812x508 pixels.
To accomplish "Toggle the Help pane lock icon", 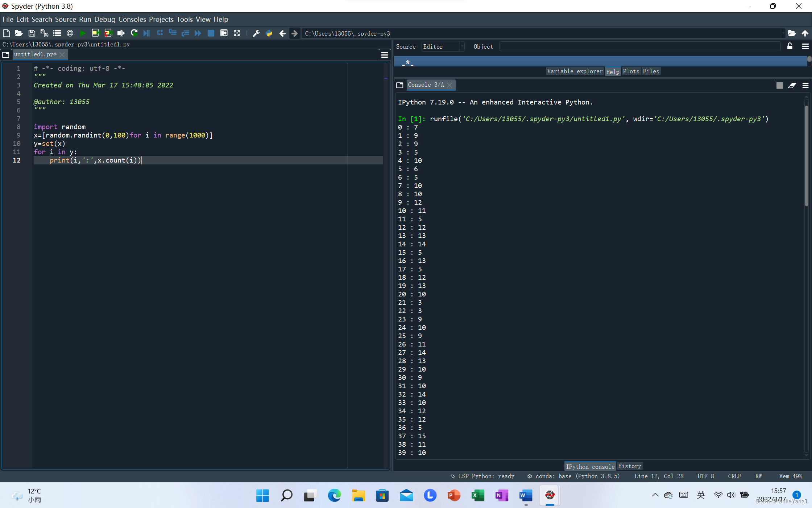I will (790, 46).
